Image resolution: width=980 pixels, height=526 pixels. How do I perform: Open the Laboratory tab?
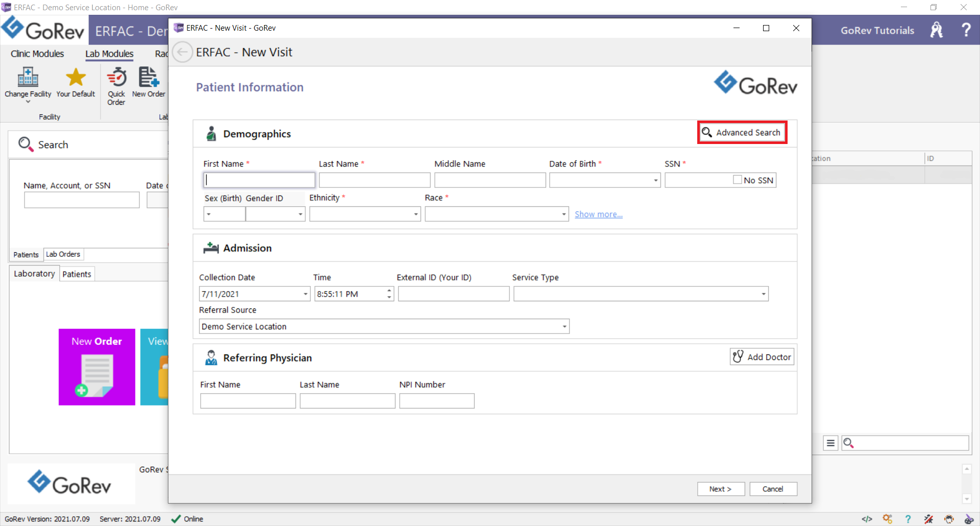pos(34,274)
